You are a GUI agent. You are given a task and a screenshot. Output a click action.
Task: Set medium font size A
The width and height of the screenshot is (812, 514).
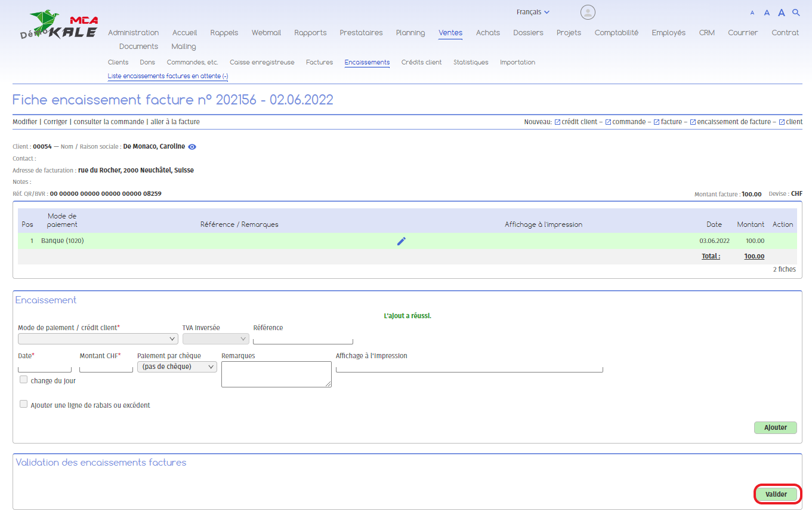pyautogui.click(x=767, y=13)
